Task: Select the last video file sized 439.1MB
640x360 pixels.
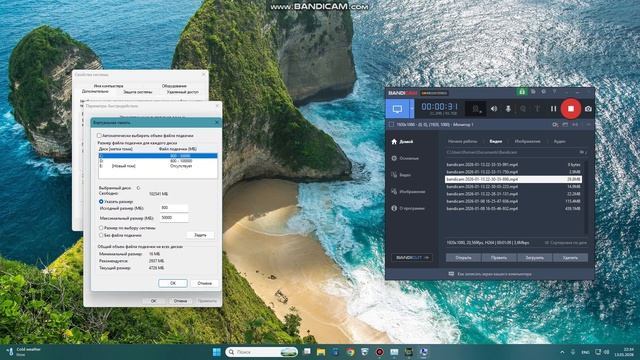Action: [513, 209]
